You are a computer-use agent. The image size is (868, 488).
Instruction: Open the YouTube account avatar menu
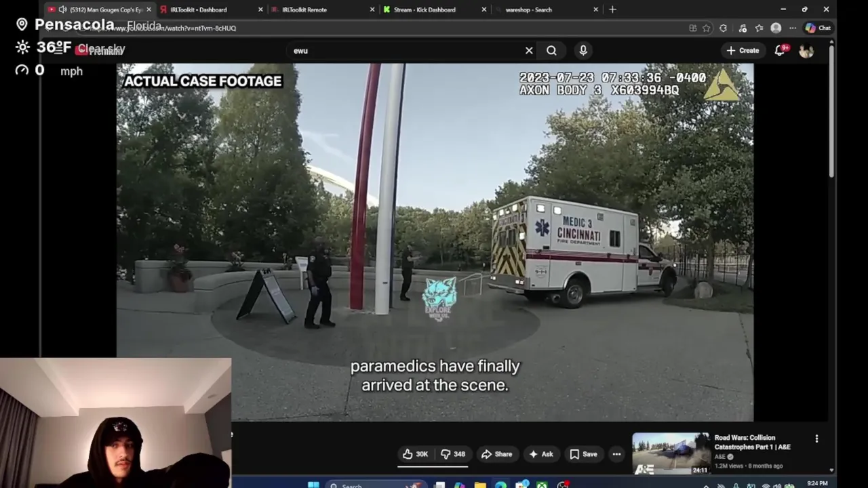click(806, 51)
